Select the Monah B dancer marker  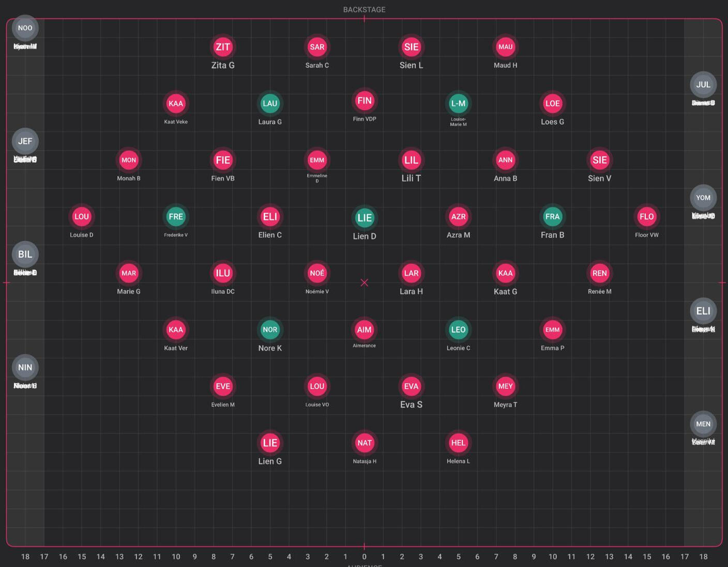[129, 160]
